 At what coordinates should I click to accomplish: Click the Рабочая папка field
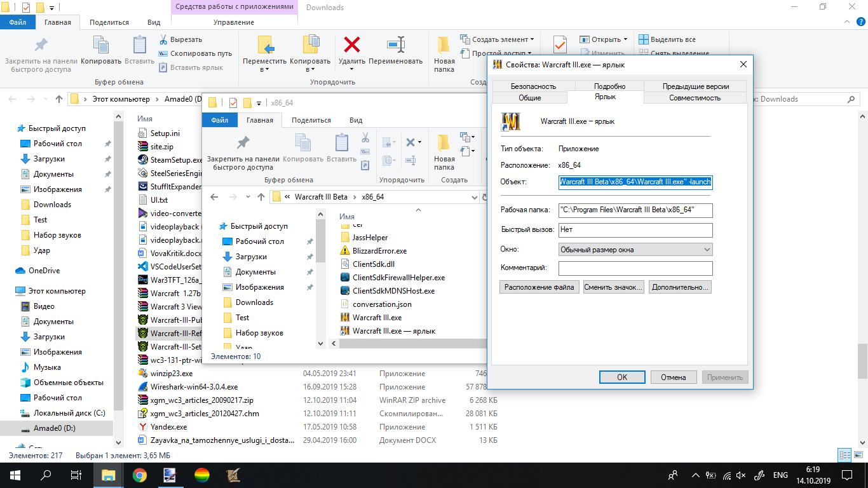tap(635, 210)
